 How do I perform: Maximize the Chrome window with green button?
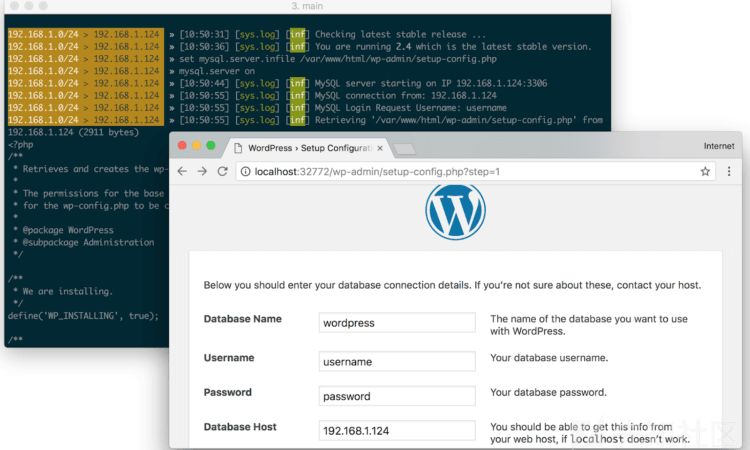(211, 146)
